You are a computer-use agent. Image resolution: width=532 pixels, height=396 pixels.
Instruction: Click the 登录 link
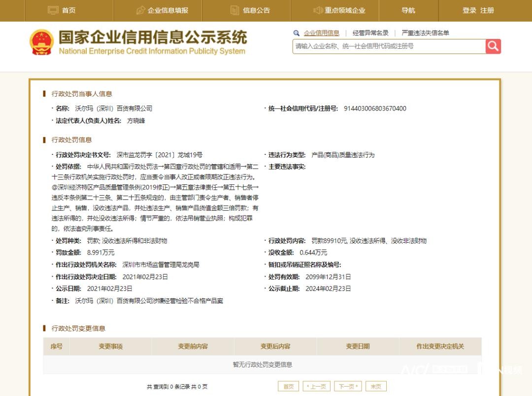coord(469,10)
